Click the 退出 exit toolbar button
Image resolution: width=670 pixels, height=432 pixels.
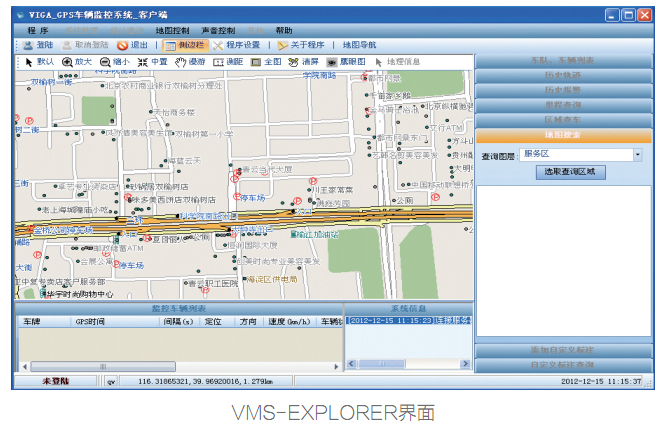[132, 45]
